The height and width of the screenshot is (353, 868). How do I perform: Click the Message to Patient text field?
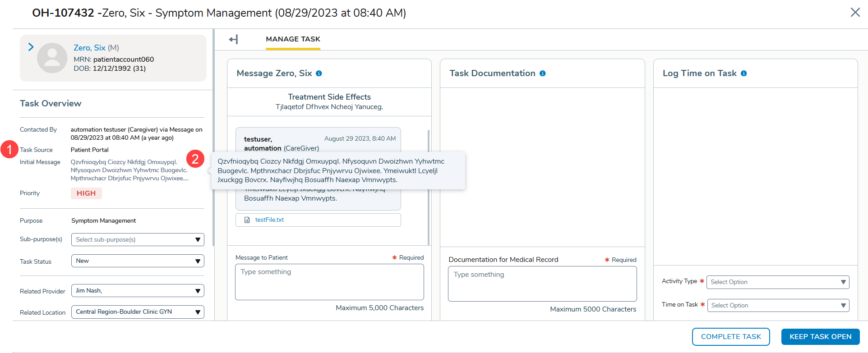(329, 282)
